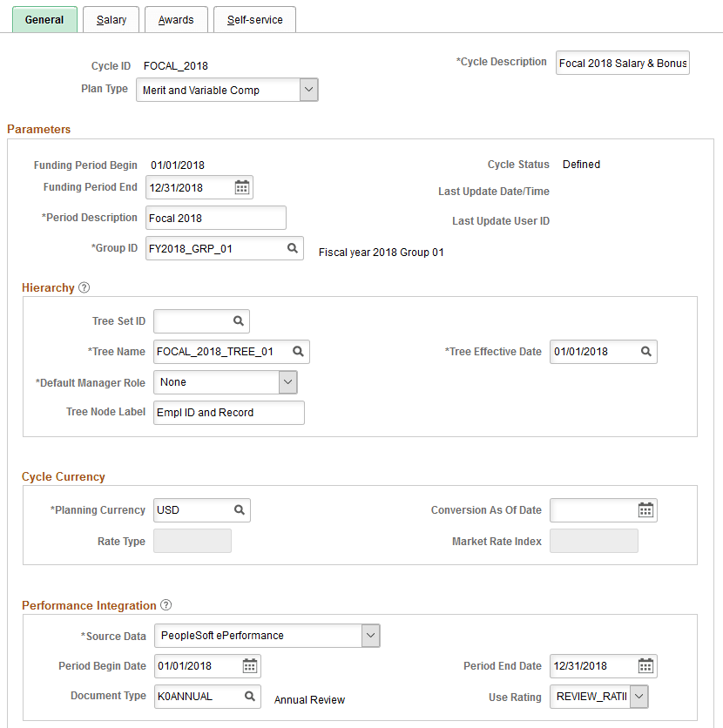This screenshot has width=723, height=728.
Task: Open the Funding Period End calendar picker
Action: 240,186
